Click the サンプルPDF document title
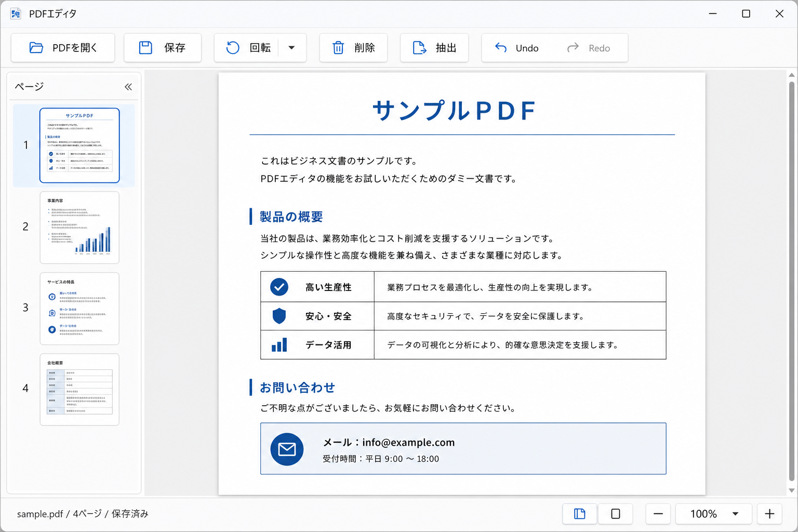 click(x=454, y=111)
